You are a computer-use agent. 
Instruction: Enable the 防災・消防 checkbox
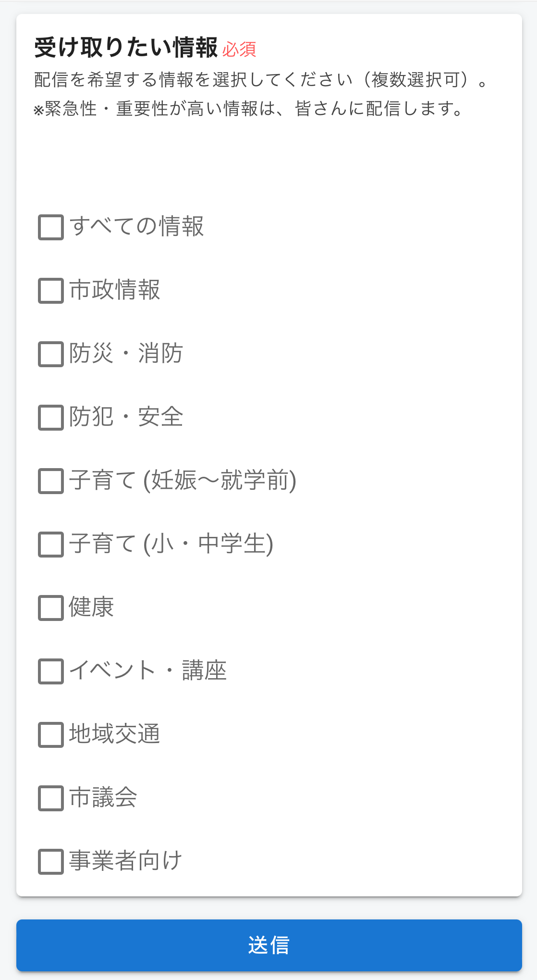tap(51, 354)
